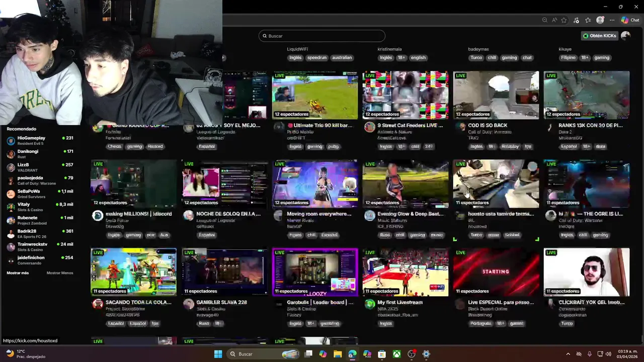This screenshot has width=644, height=362.
Task: Open making MILLIONS stream thumbnail
Action: [x=134, y=184]
